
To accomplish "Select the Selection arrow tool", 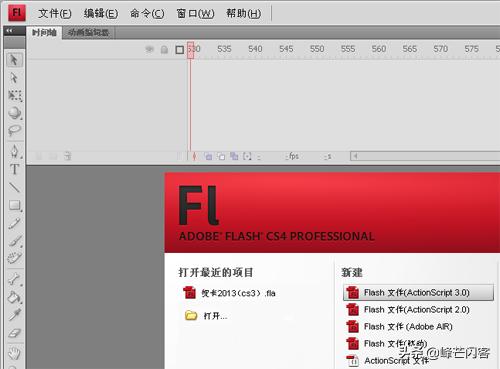I will [14, 60].
